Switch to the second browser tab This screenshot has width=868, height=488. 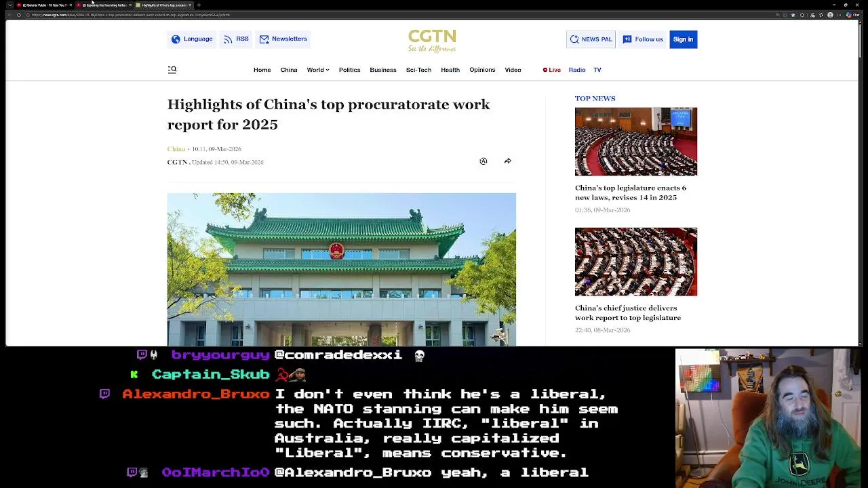(104, 5)
